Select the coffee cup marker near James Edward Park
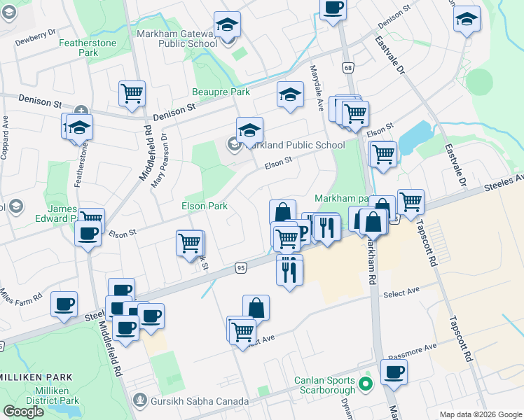This screenshot has height=420, width=524. [88, 234]
